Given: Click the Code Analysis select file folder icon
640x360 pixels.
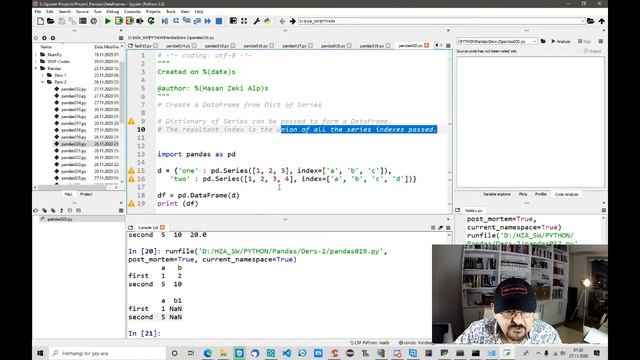Looking at the screenshot, I should click(543, 41).
